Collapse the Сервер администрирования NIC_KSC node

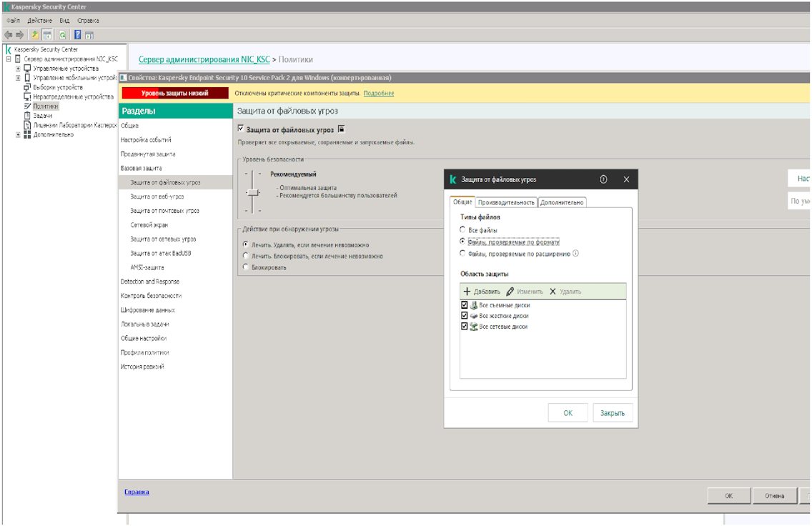click(x=9, y=59)
